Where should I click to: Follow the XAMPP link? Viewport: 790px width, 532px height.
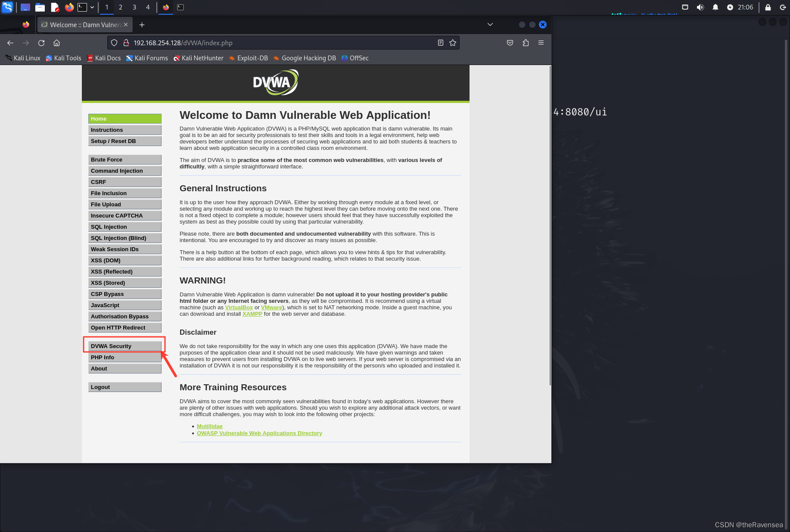point(252,314)
